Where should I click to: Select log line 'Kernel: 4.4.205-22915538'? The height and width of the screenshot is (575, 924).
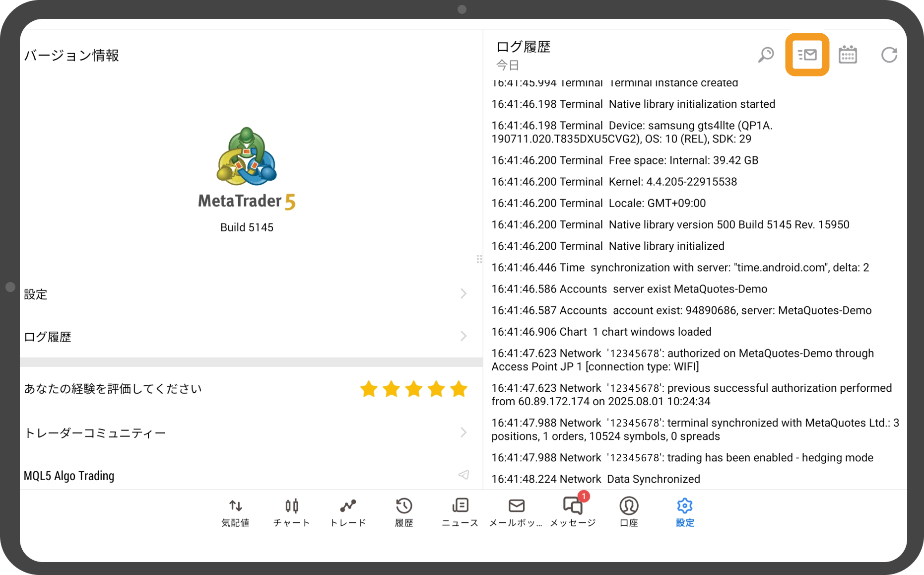click(614, 182)
